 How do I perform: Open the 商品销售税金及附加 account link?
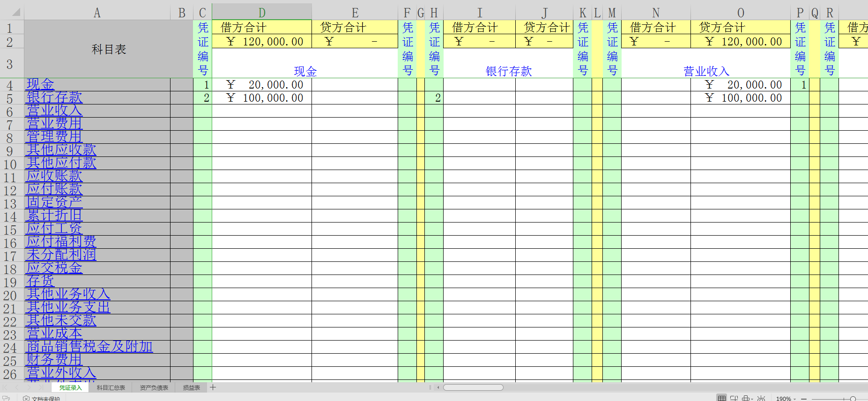pyautogui.click(x=89, y=347)
